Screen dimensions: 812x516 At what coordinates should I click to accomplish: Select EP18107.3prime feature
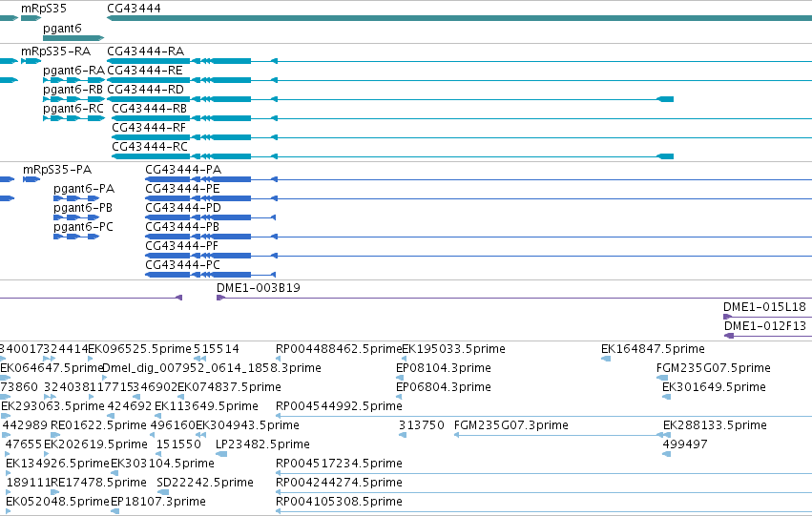pos(158,502)
